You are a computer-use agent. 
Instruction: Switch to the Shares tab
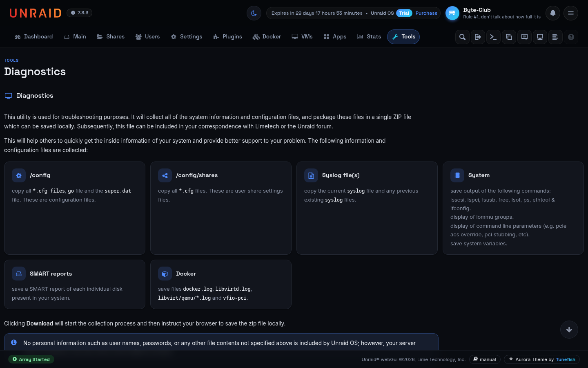(111, 37)
